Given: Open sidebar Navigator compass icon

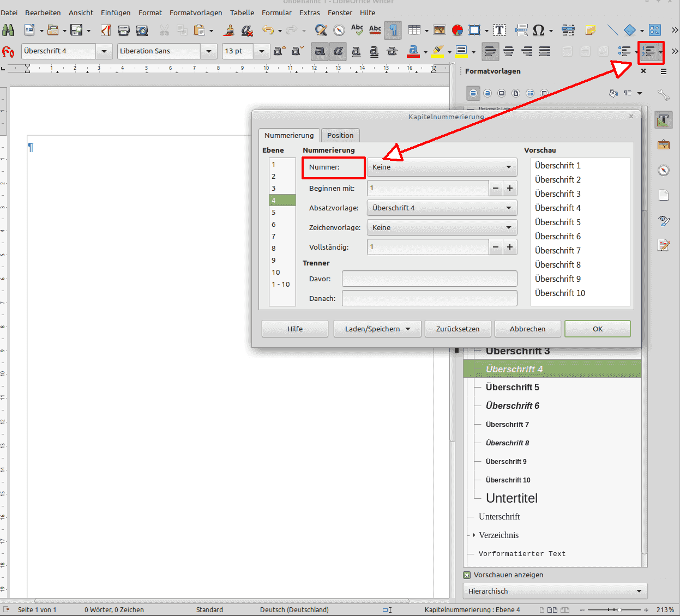Looking at the screenshot, I should (664, 171).
